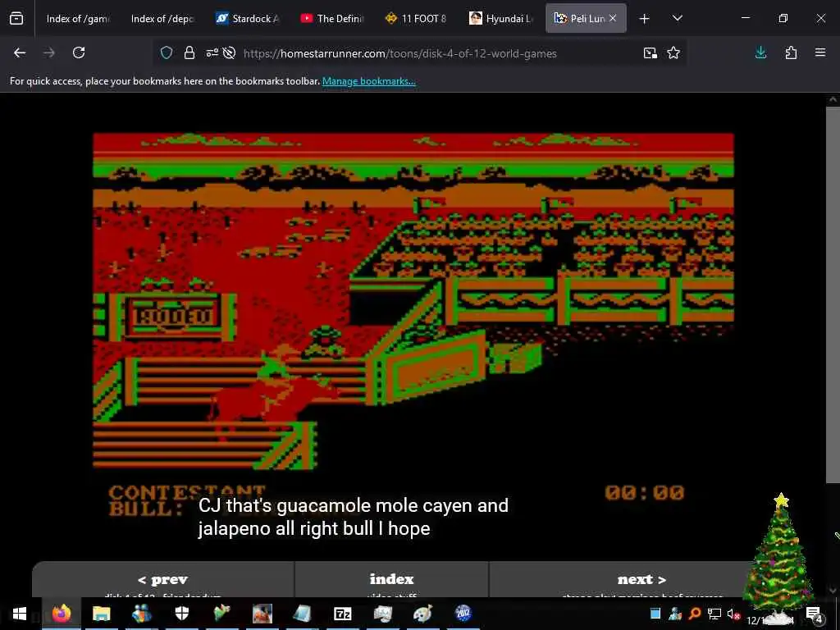
Task: Open the messenger people icon in taskbar
Action: [141, 614]
